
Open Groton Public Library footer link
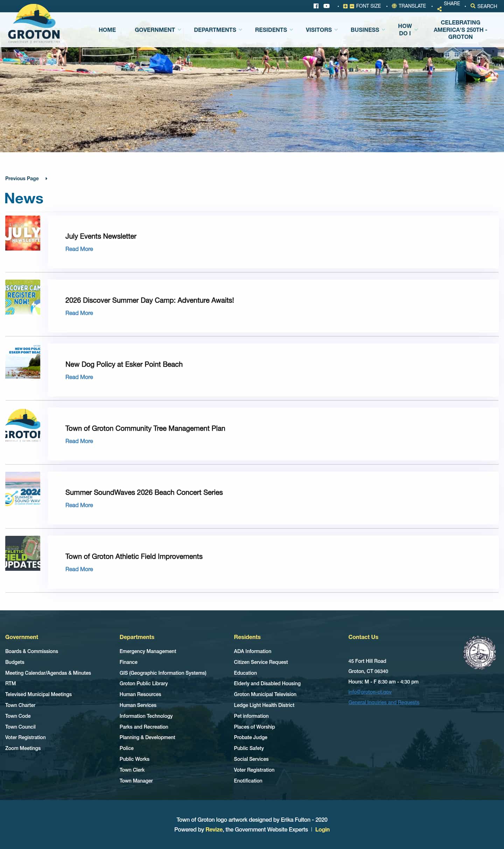(x=143, y=683)
